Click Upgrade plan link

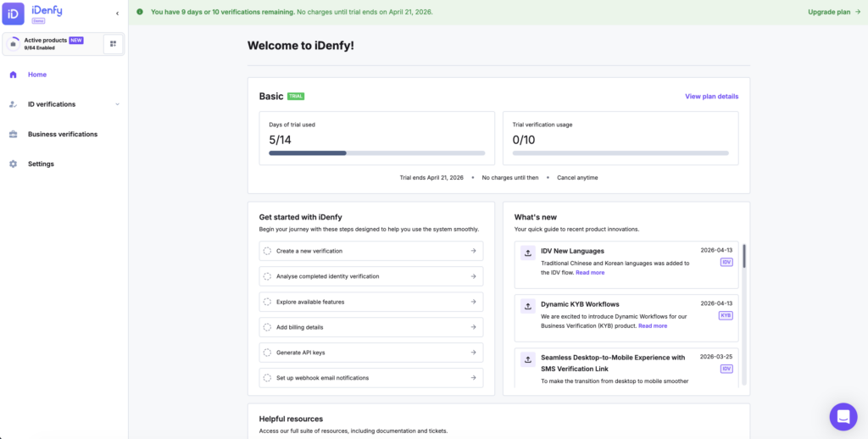pos(834,12)
